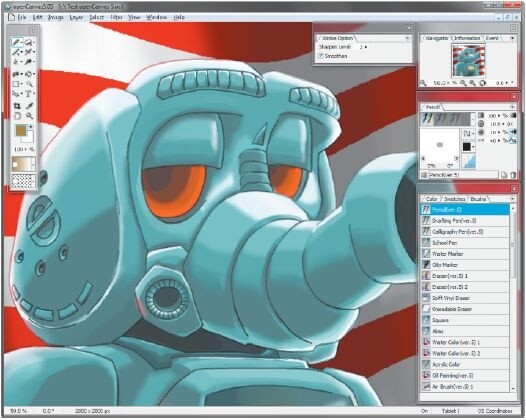Open the Edit menu
Viewport: 526px width, 420px height.
(38, 17)
